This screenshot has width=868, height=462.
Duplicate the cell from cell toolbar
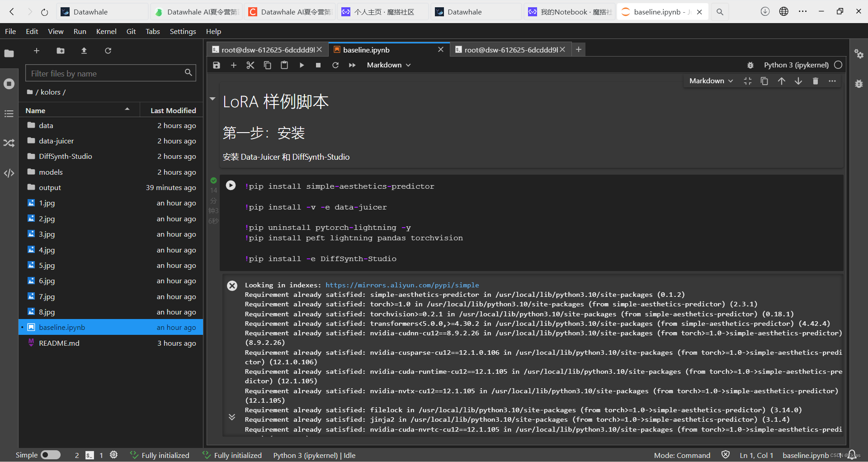pos(764,81)
